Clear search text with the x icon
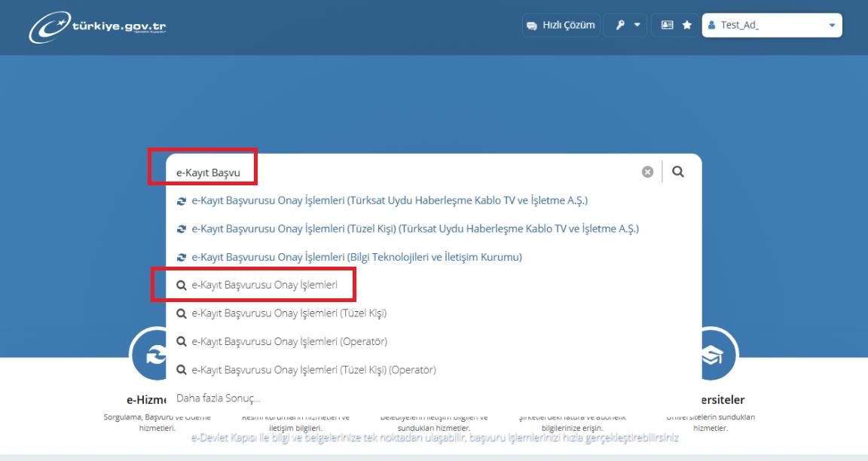This screenshot has width=868, height=461. (647, 172)
